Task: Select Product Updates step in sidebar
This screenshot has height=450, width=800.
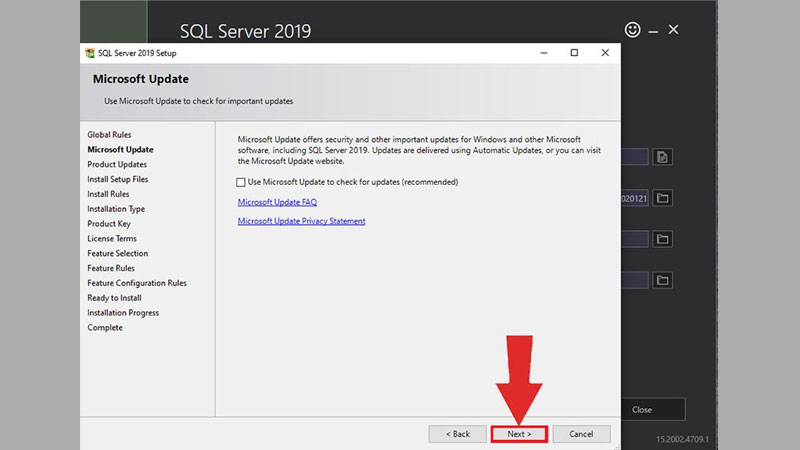Action: (x=117, y=164)
